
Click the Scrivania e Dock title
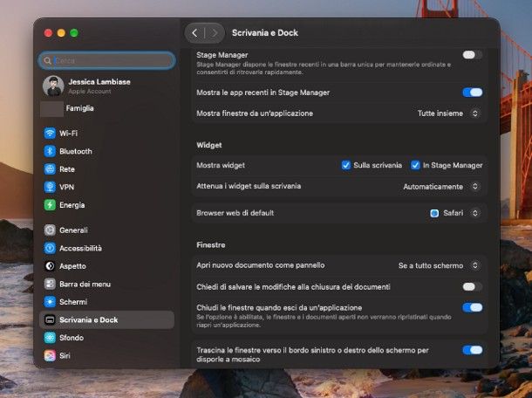(x=265, y=33)
